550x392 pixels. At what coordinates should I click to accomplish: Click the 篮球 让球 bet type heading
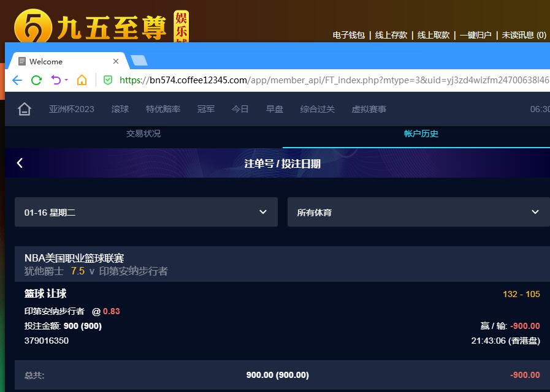point(45,293)
